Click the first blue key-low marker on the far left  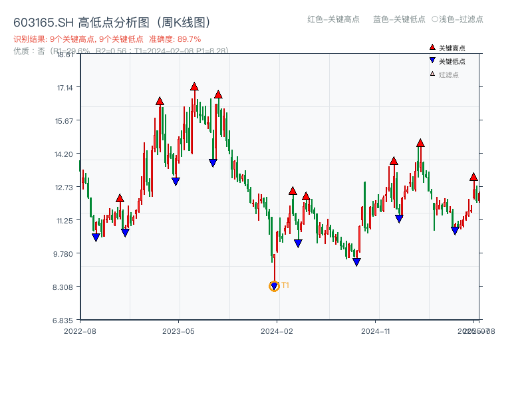[94, 236]
